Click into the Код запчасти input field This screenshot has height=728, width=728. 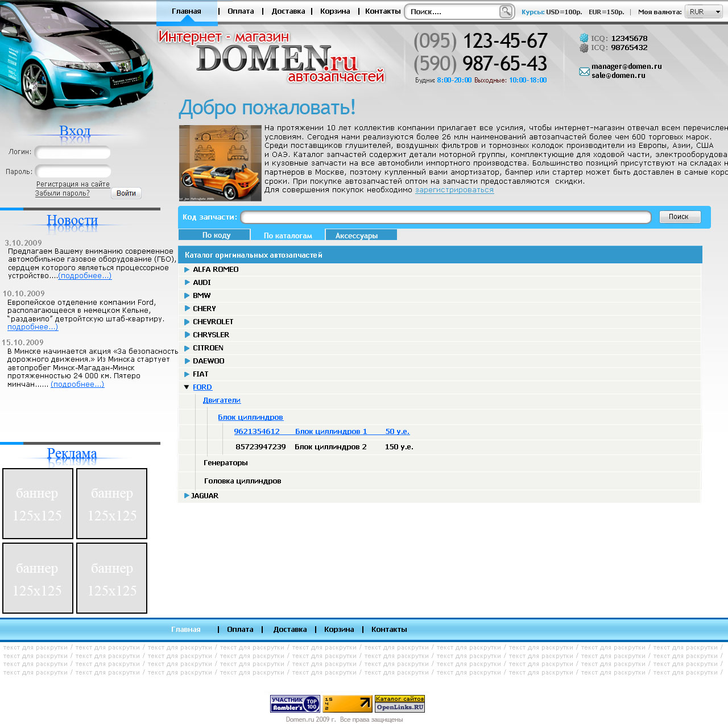point(445,217)
